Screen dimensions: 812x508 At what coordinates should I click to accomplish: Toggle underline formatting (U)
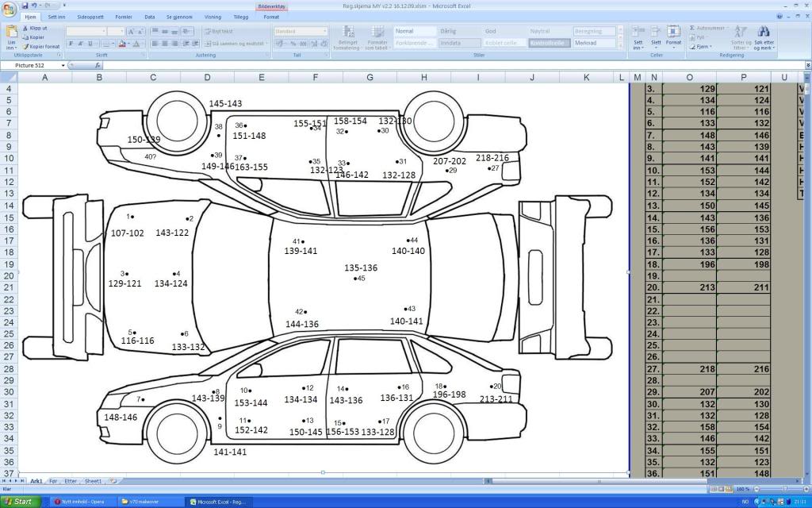pos(90,44)
